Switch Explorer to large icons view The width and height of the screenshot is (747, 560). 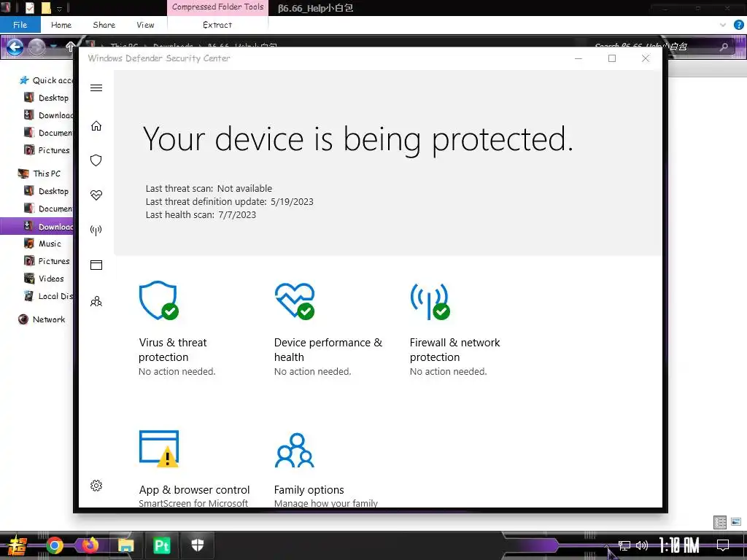[736, 522]
